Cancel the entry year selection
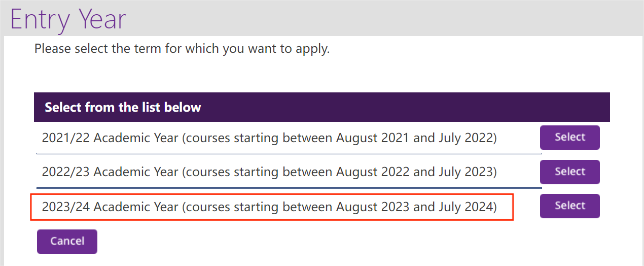 (x=67, y=241)
